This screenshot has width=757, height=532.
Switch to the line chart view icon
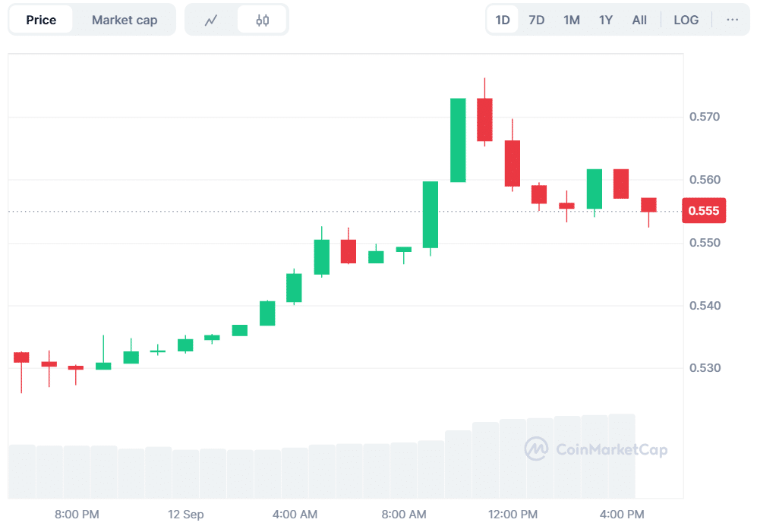[x=211, y=20]
